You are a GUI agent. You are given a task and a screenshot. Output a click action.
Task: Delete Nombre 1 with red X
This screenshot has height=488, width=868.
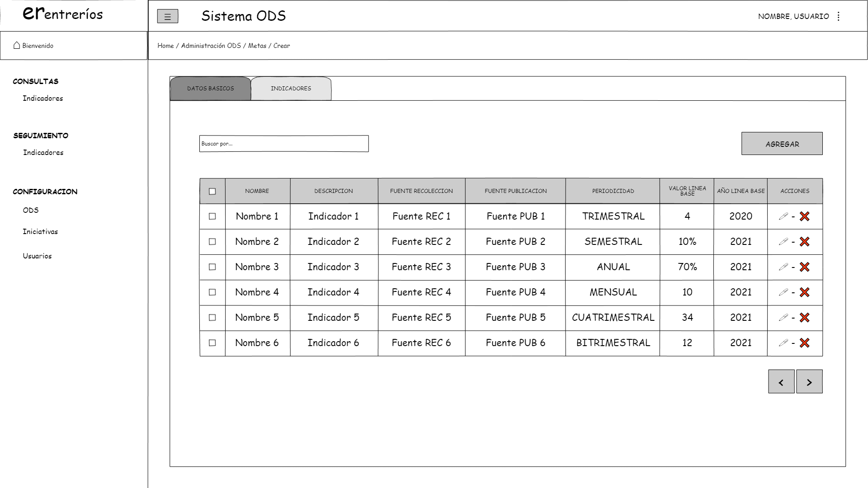[804, 216]
